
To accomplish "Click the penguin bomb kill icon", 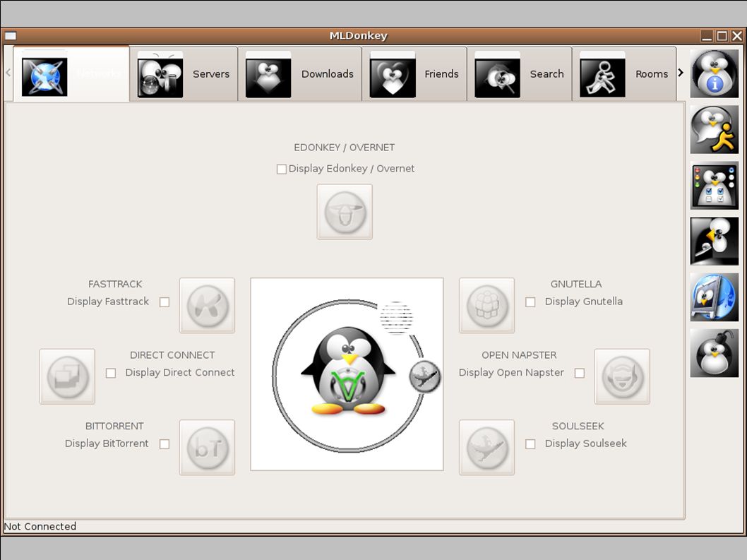I will [x=715, y=353].
